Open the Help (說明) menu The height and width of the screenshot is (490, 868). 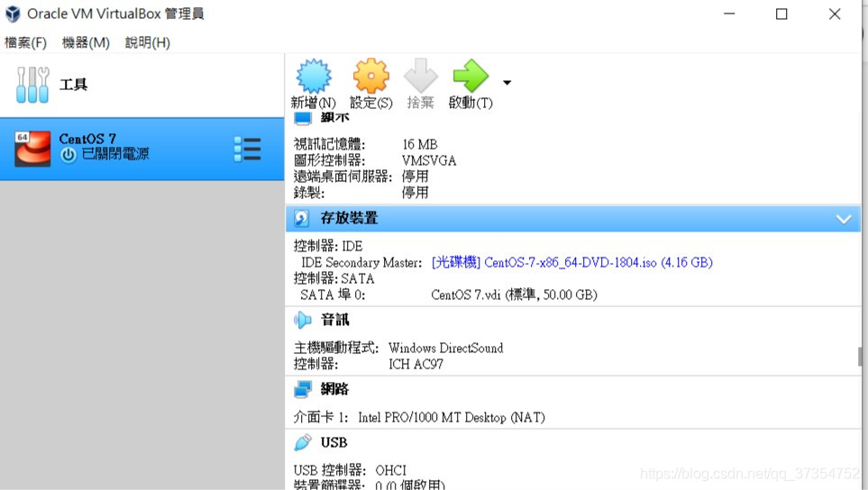(x=147, y=42)
